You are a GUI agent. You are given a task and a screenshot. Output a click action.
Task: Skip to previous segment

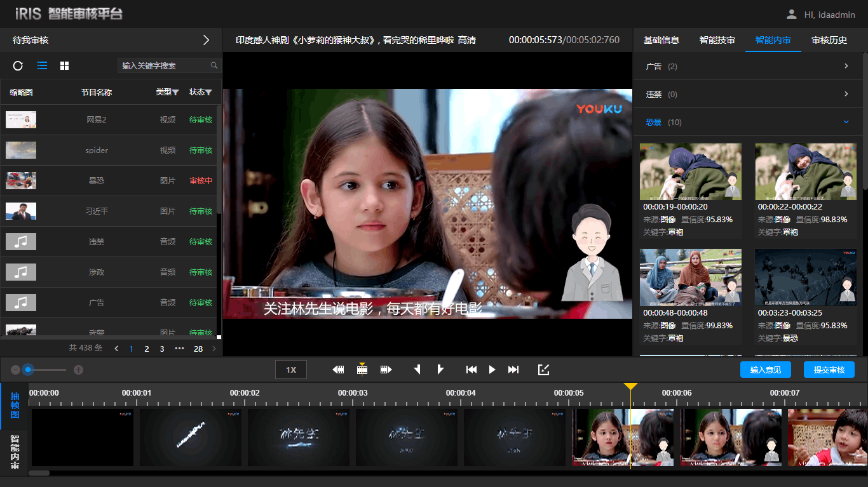click(x=471, y=370)
